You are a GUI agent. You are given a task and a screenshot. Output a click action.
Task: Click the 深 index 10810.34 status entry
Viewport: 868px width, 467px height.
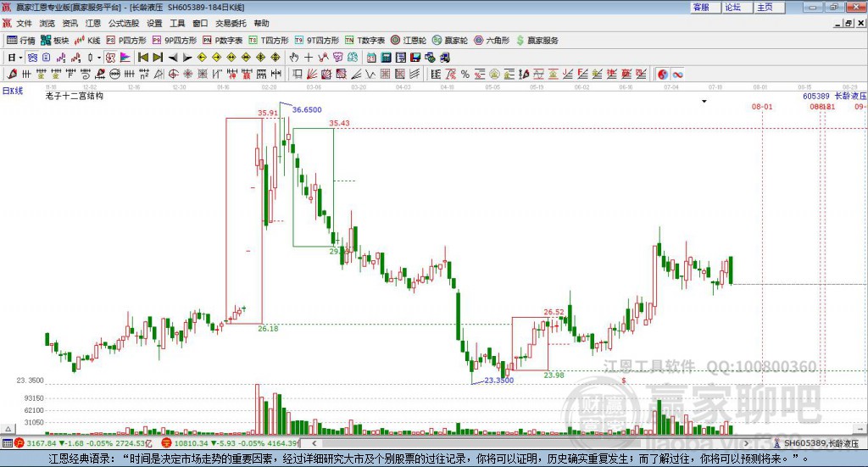click(x=230, y=443)
